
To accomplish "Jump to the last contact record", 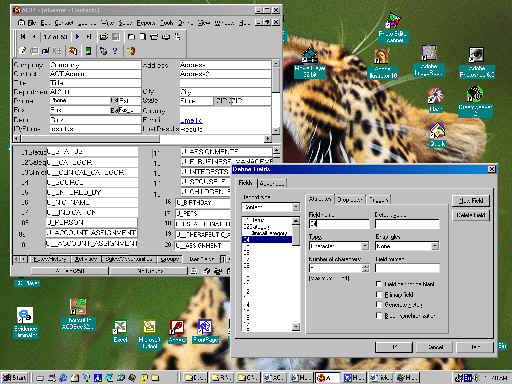I will click(x=89, y=36).
